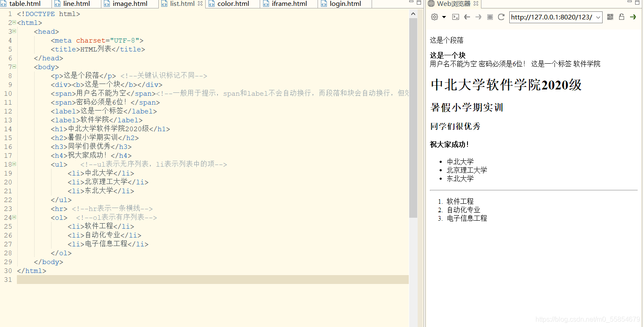Screen dimensions: 644x327
Task: Go forward in the Web browser
Action: tap(478, 17)
